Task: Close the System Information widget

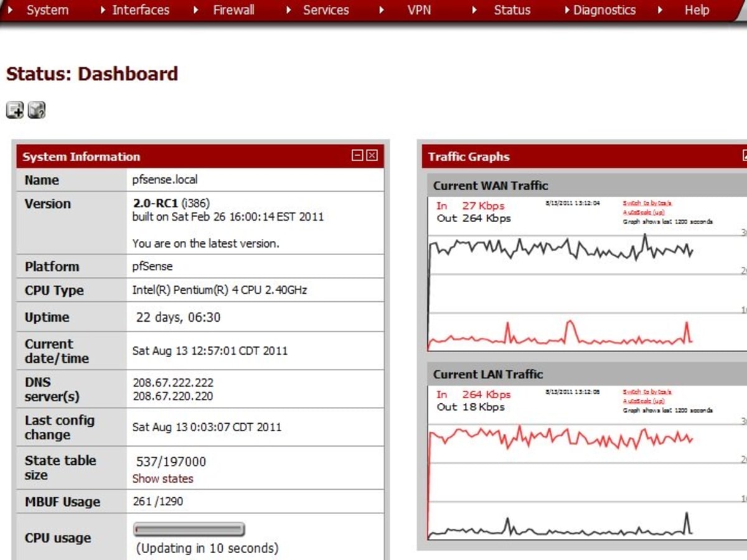Action: [372, 156]
